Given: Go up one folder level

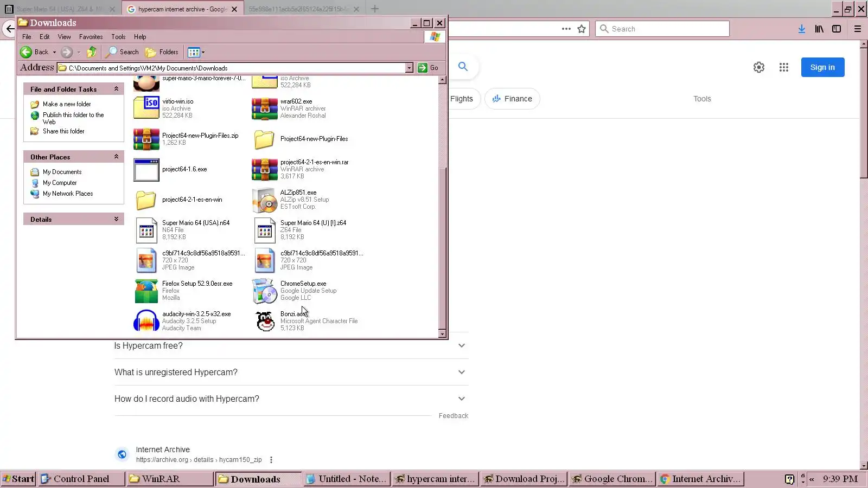Looking at the screenshot, I should [x=92, y=52].
